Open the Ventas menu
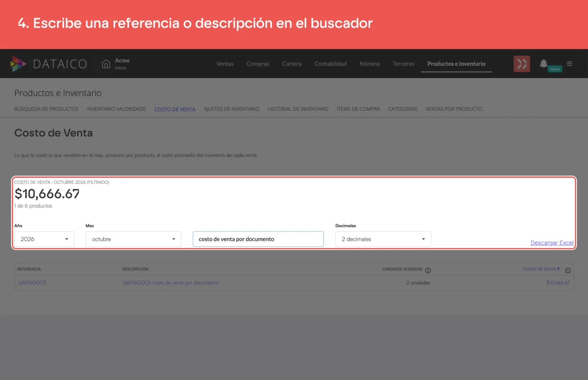Viewport: 588px width, 380px height. 225,64
